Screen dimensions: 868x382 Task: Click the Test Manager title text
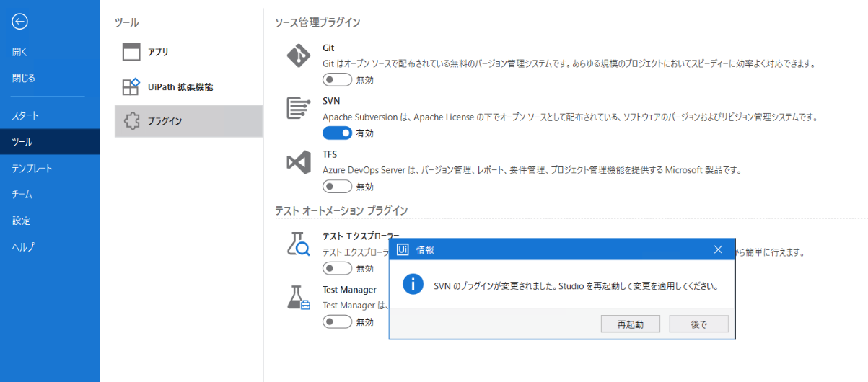pyautogui.click(x=349, y=290)
